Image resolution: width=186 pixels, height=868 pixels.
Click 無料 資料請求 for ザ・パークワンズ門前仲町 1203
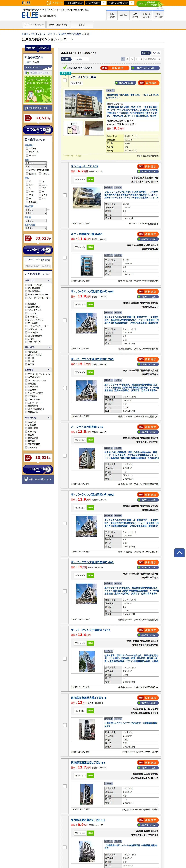pyautogui.click(x=148, y=630)
